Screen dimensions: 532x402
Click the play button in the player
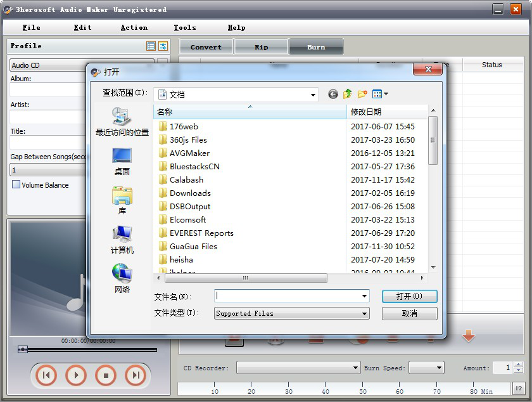pos(76,375)
